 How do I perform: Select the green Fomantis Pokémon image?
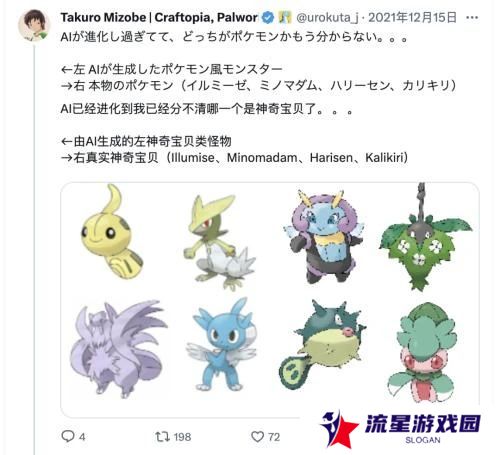click(x=422, y=352)
